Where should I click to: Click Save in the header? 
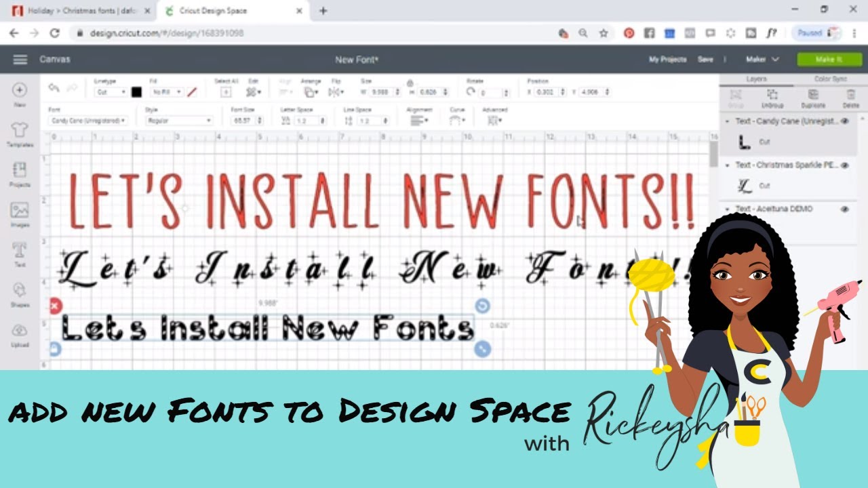pyautogui.click(x=705, y=60)
